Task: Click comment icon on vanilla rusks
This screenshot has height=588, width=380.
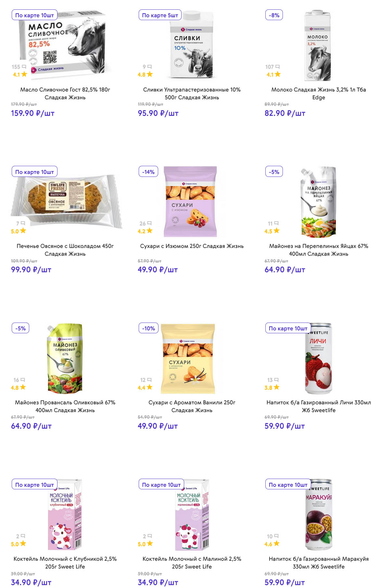Action: [x=149, y=380]
